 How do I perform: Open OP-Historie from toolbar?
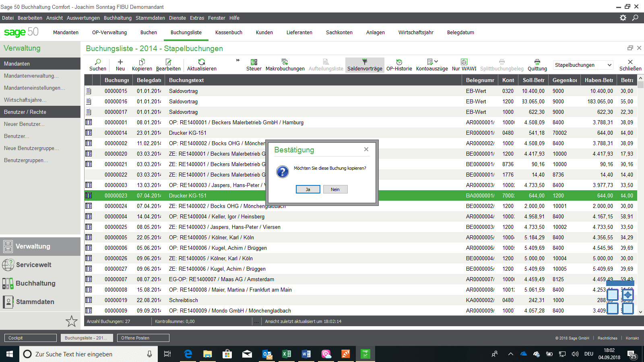[399, 62]
